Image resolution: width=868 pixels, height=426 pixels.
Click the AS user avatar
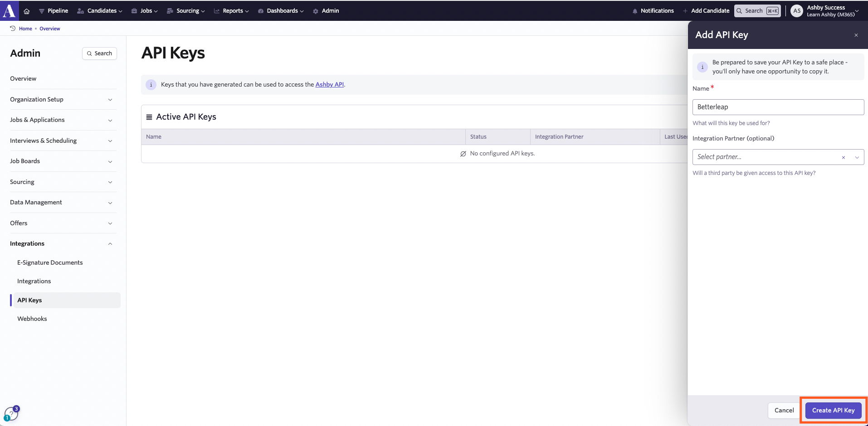(796, 11)
